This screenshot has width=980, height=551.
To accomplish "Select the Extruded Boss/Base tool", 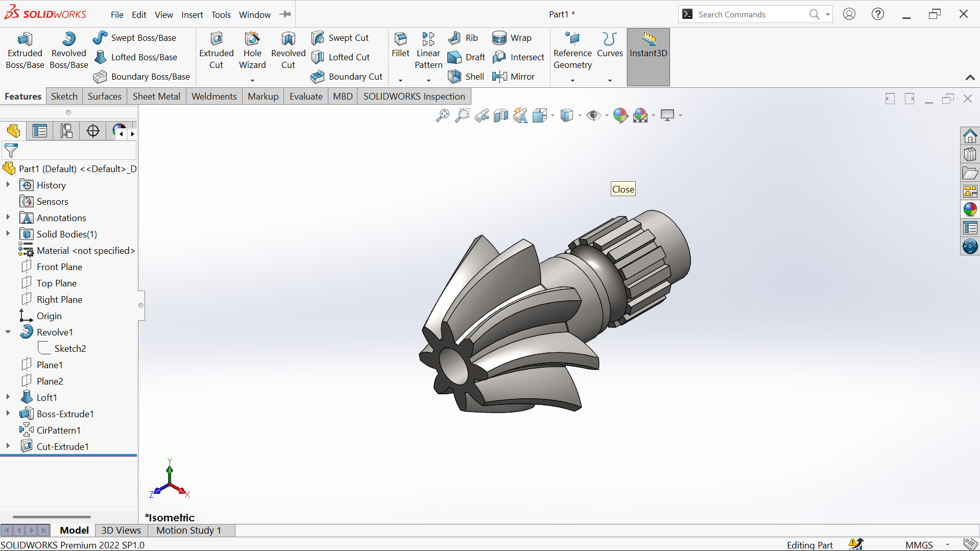I will [25, 51].
